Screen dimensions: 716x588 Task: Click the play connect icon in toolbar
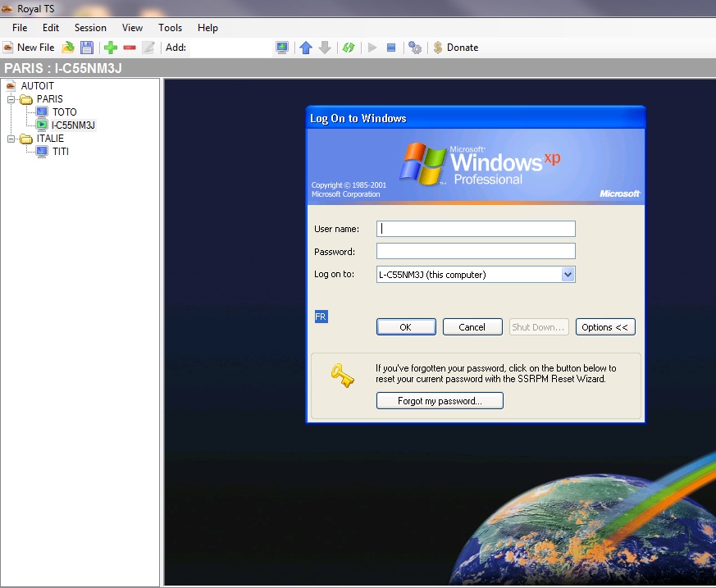372,48
